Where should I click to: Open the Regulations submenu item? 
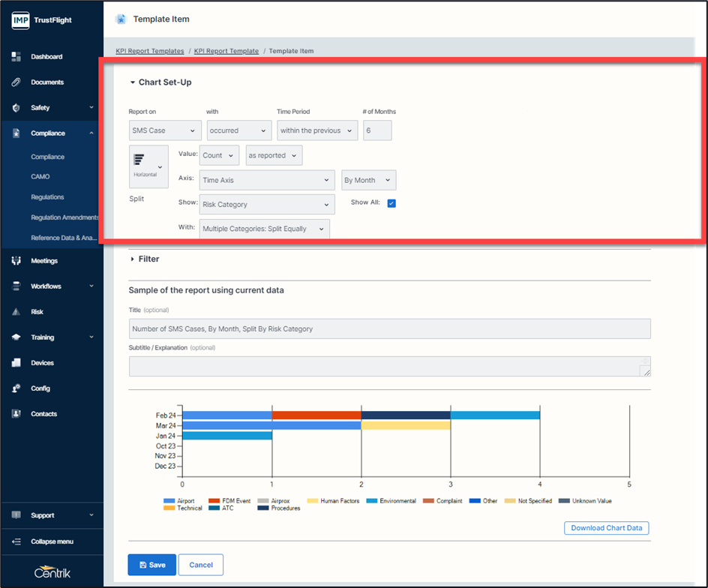(x=47, y=197)
